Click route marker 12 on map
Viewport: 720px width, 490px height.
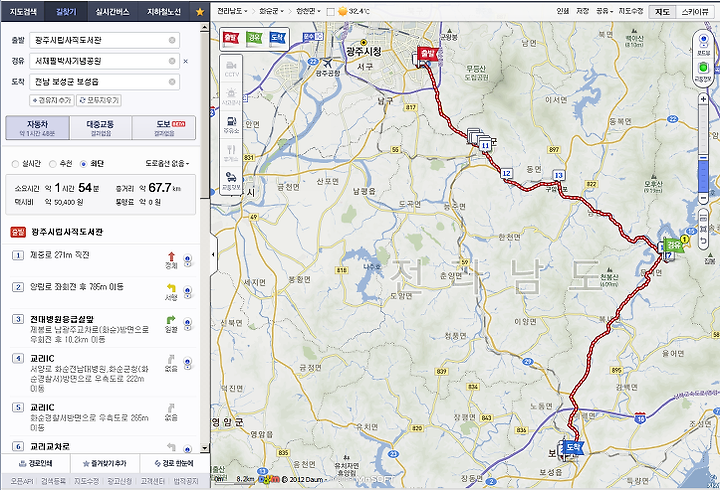click(x=506, y=173)
